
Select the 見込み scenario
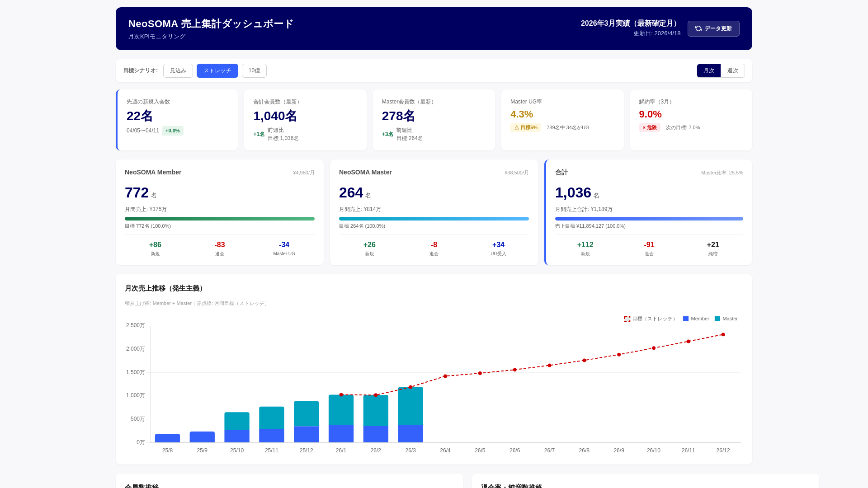point(178,70)
